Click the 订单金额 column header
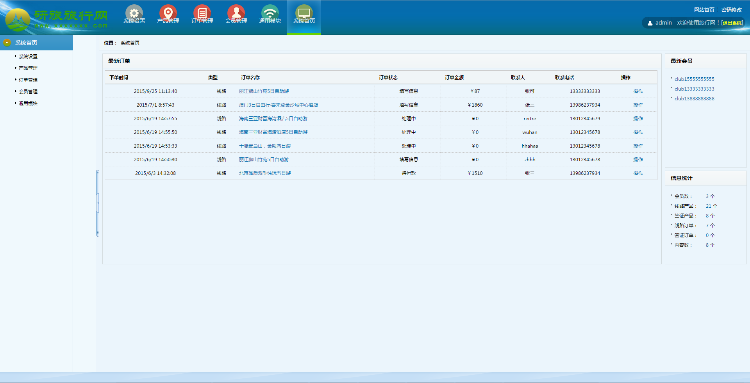The width and height of the screenshot is (750, 383). coord(454,77)
